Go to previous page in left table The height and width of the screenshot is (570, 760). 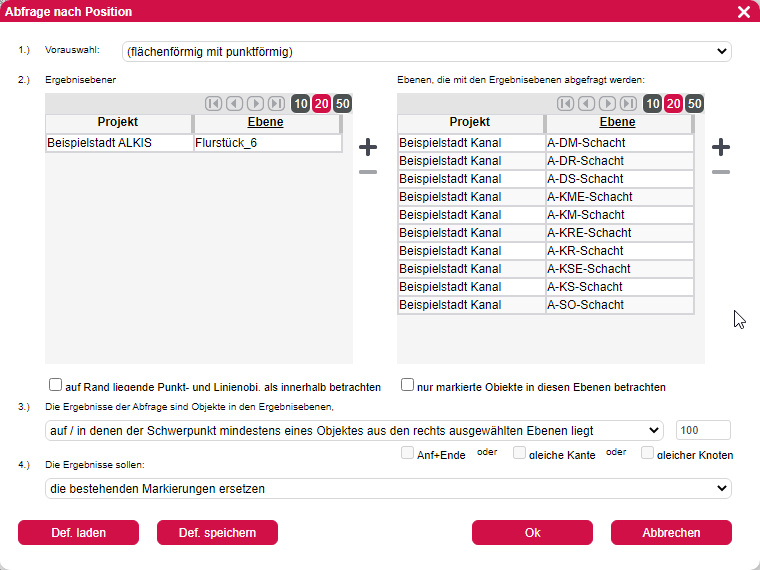(x=234, y=103)
